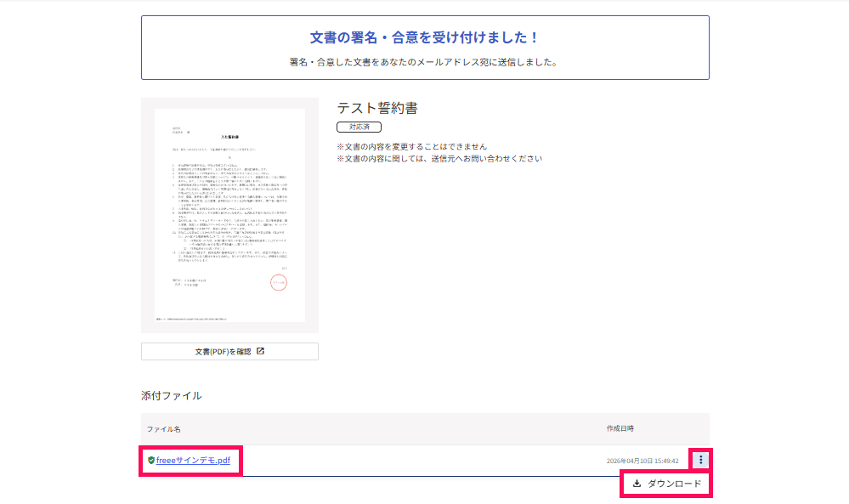849x504 pixels.
Task: Click the 添付ファイル section heading
Action: point(171,396)
